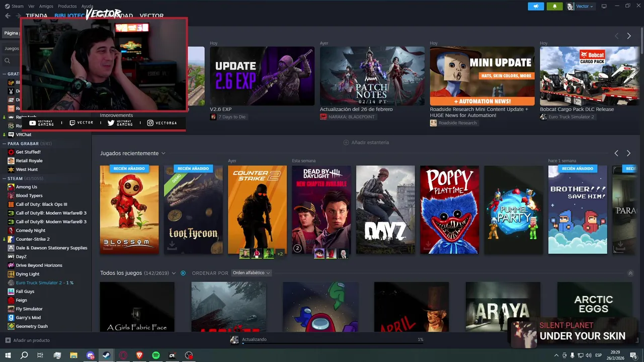Select the Brother!!! Save Him! cover
Viewport: 644px width, 362px height.
tap(578, 210)
